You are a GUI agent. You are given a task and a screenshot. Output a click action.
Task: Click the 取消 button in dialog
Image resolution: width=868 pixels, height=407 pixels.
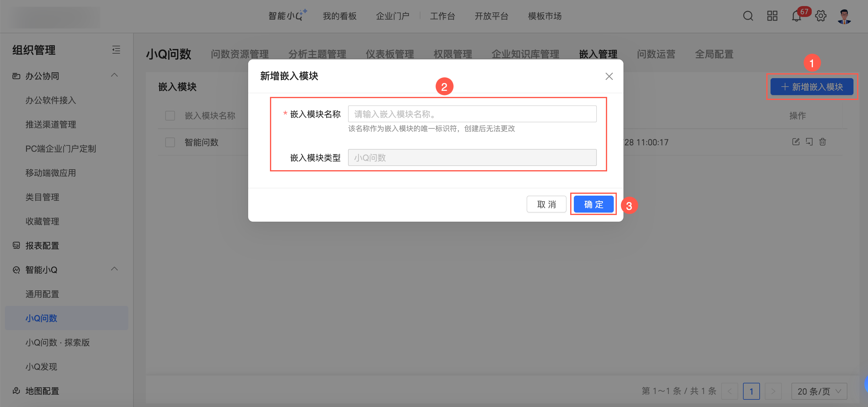(546, 204)
